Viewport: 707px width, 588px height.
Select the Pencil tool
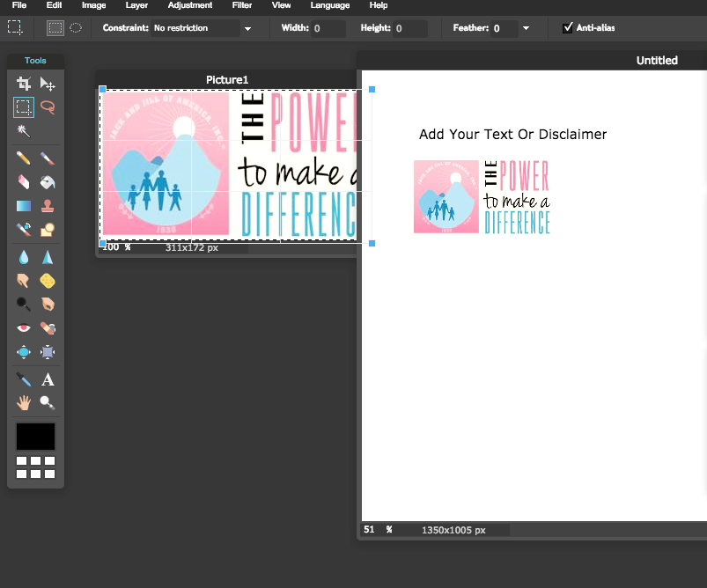coord(24,158)
